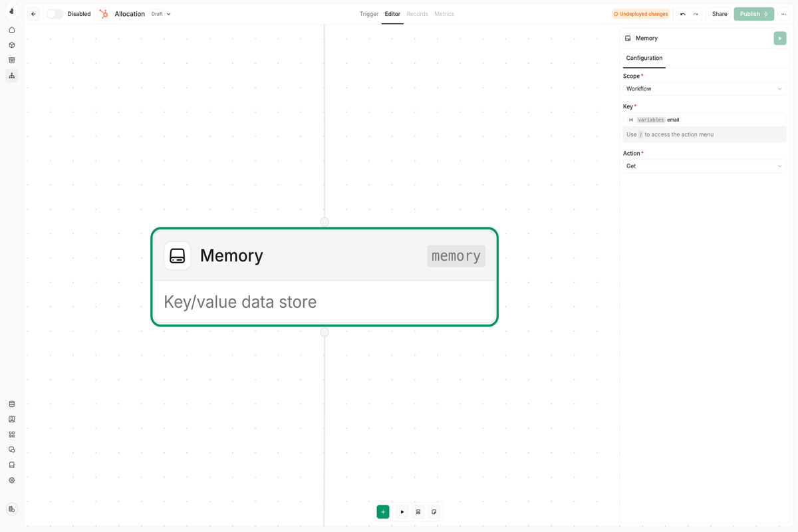Open the book docs sidebar icon
The height and width of the screenshot is (532, 798).
point(11,465)
